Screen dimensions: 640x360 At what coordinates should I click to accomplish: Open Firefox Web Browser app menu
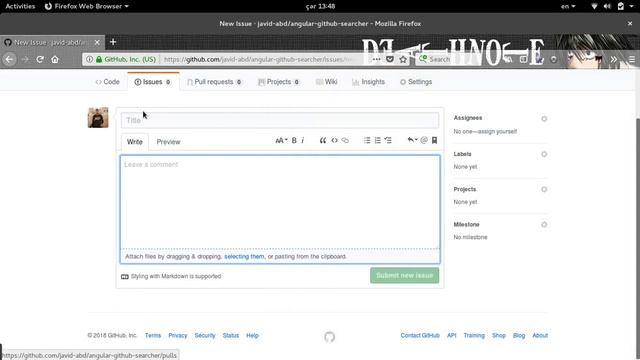[87, 6]
